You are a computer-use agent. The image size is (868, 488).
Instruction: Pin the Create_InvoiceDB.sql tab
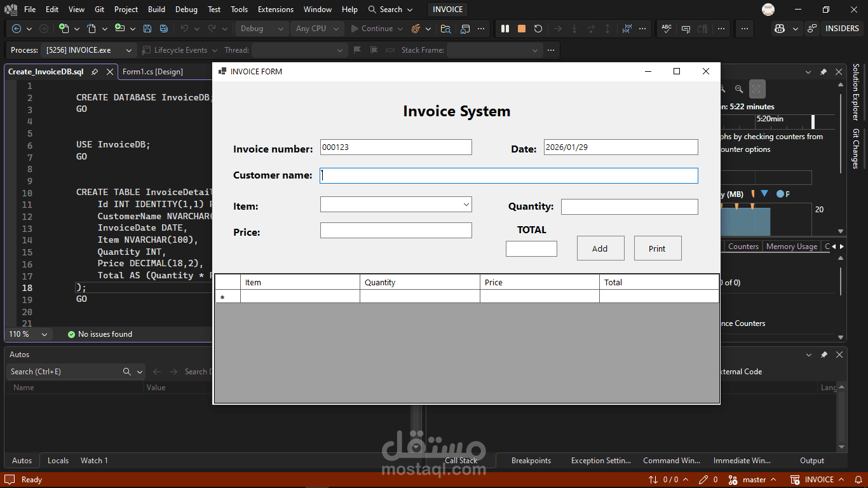click(x=94, y=72)
